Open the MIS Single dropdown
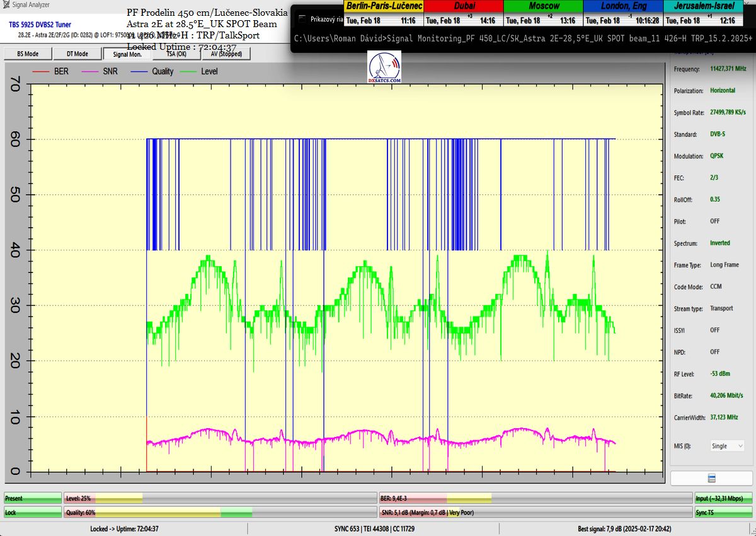The height and width of the screenshot is (536, 756). tap(727, 446)
